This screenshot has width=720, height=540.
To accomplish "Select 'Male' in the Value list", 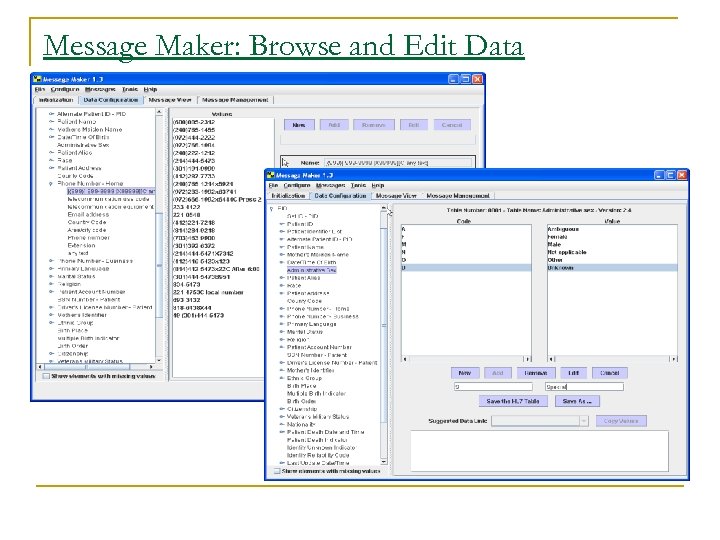I will coord(554,244).
